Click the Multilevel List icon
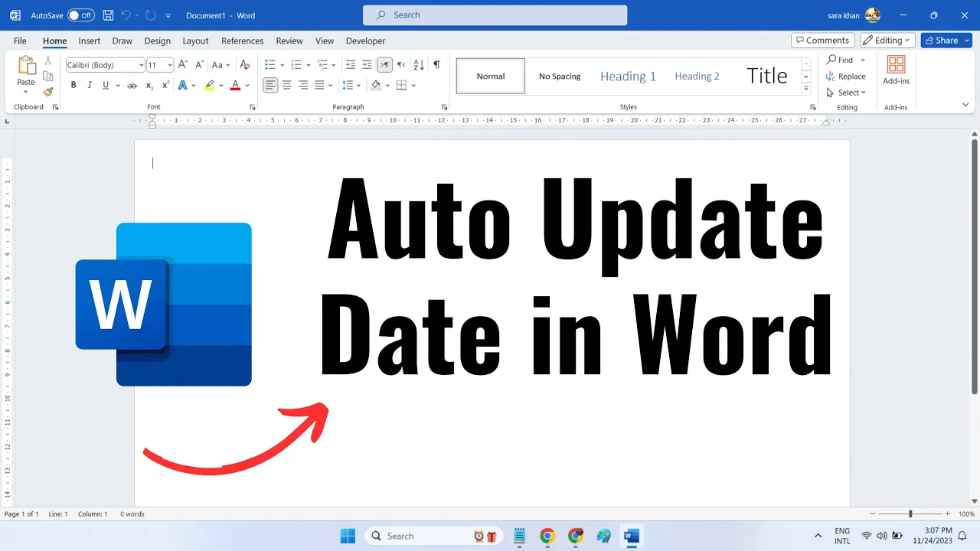Image resolution: width=980 pixels, height=551 pixels. 322,65
